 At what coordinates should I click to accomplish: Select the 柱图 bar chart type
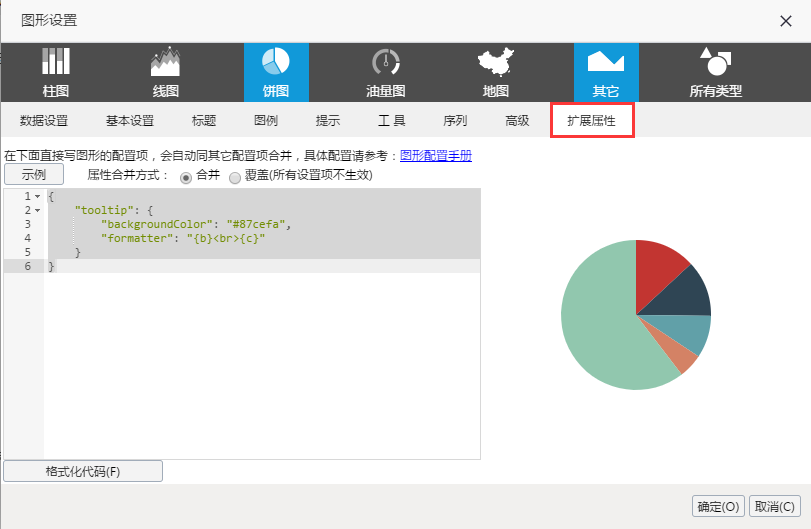(x=56, y=72)
